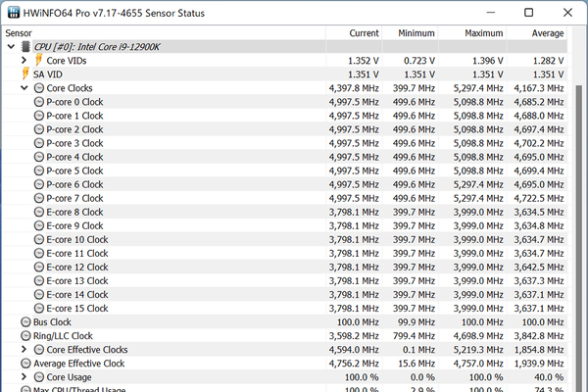
Task: Click the lightning bolt icon next to Core VIDs
Action: (x=39, y=61)
